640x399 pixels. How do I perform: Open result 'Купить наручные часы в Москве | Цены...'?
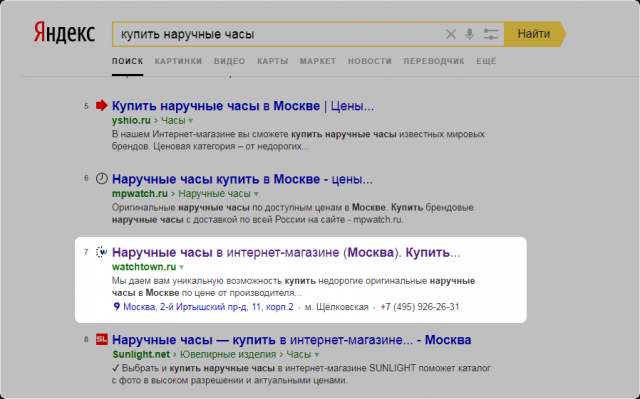click(243, 106)
